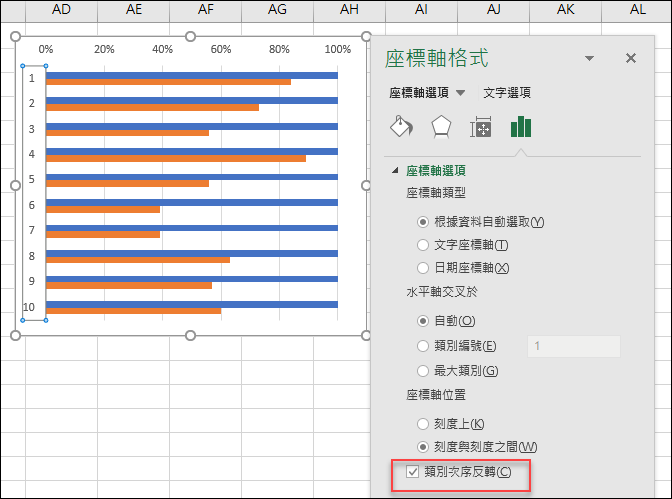Toggle the 類別次序反轉(C) checkbox
The image size is (672, 499).
point(413,472)
